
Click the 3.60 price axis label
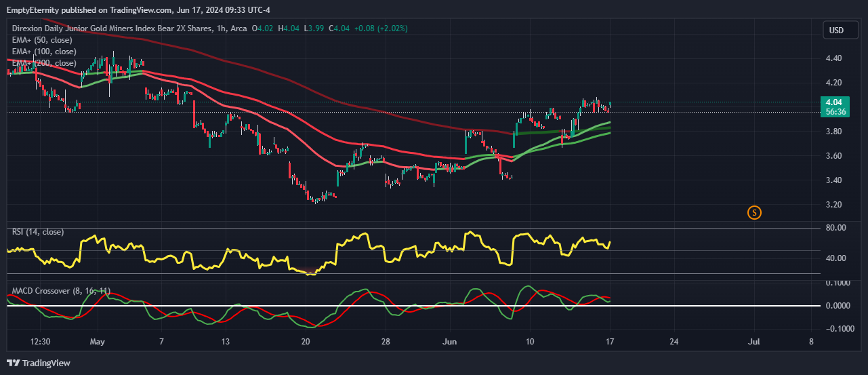(x=833, y=156)
